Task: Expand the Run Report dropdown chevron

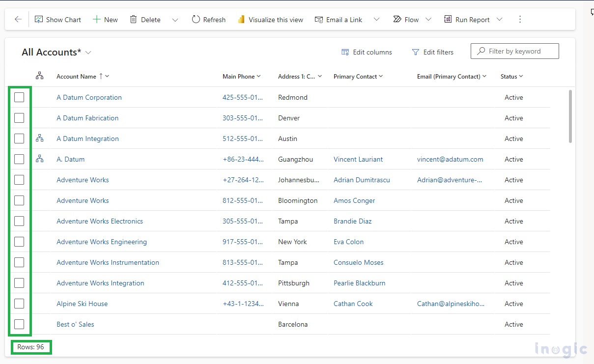Action: 500,20
